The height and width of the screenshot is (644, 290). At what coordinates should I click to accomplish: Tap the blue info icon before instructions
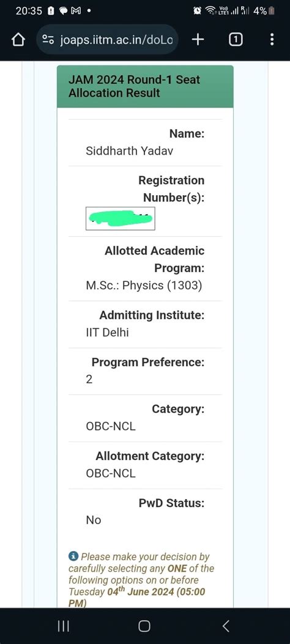pos(73,556)
